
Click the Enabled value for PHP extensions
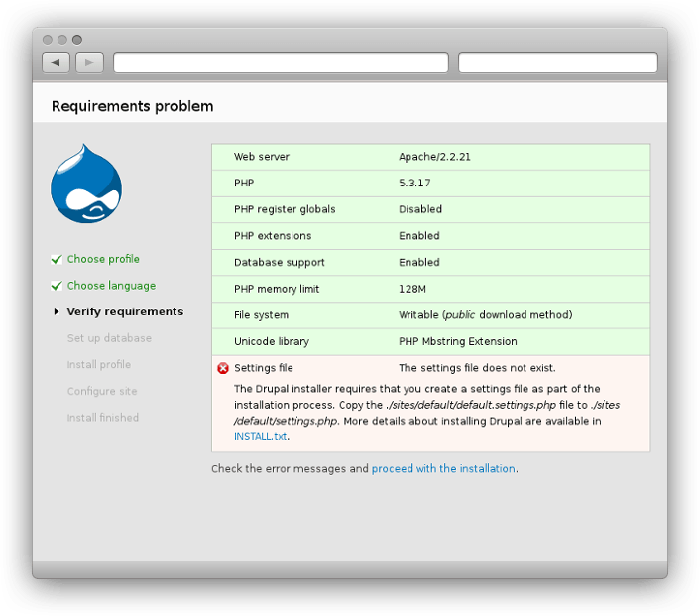pyautogui.click(x=419, y=235)
